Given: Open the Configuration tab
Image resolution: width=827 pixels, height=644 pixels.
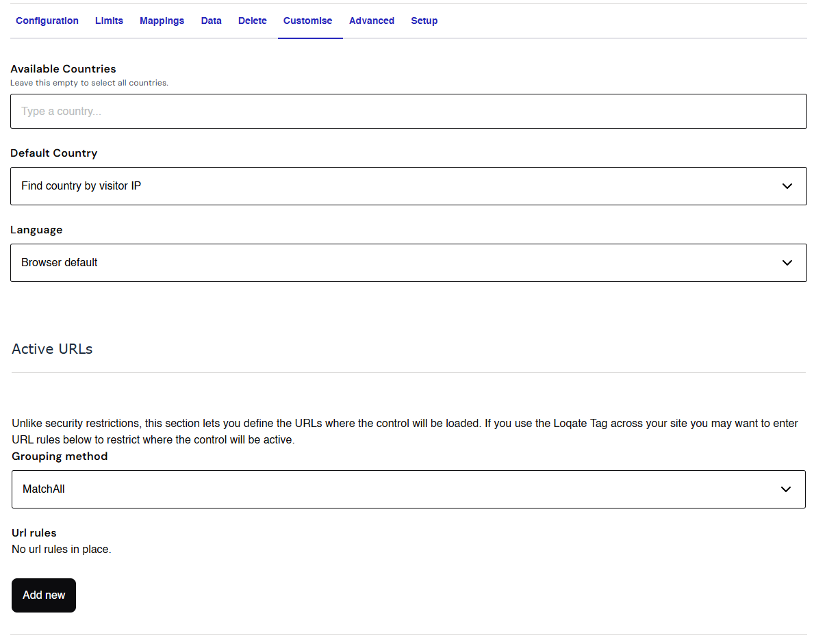Looking at the screenshot, I should click(x=47, y=21).
